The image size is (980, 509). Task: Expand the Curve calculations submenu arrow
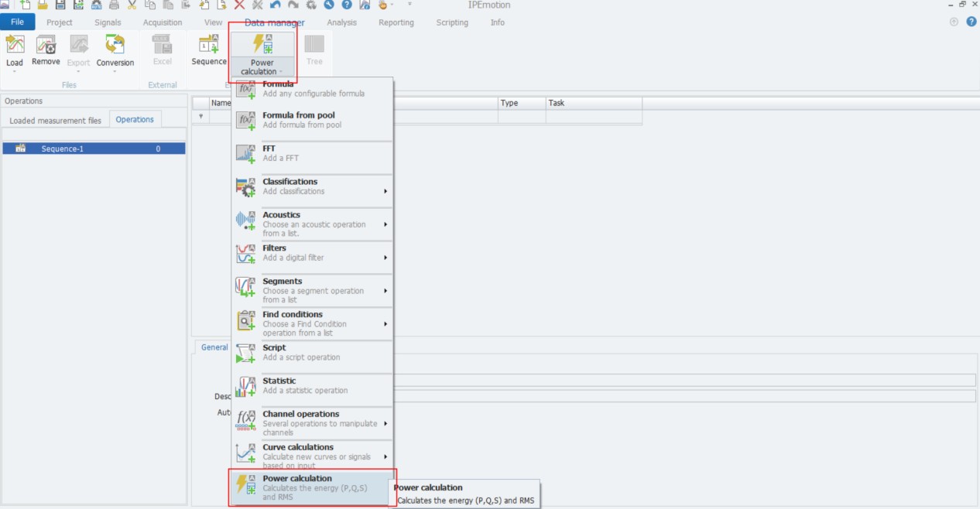click(x=385, y=456)
